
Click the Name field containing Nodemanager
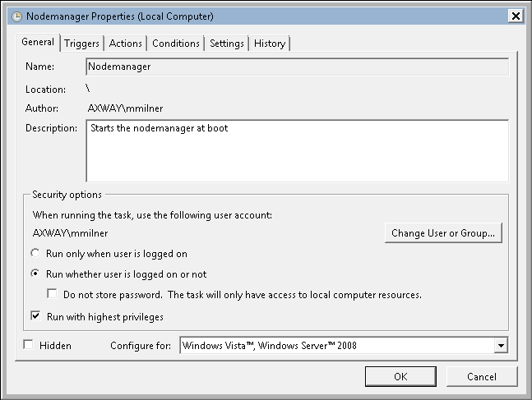tap(297, 67)
